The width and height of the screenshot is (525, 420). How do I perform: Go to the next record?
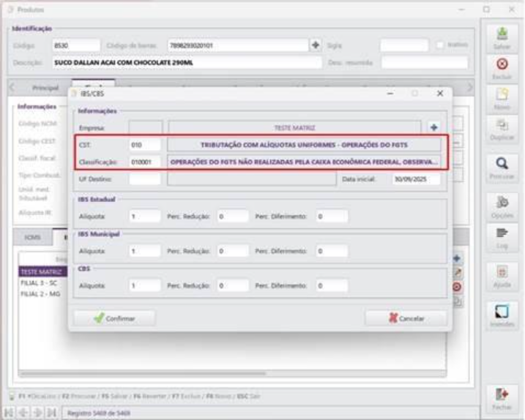pyautogui.click(x=37, y=413)
